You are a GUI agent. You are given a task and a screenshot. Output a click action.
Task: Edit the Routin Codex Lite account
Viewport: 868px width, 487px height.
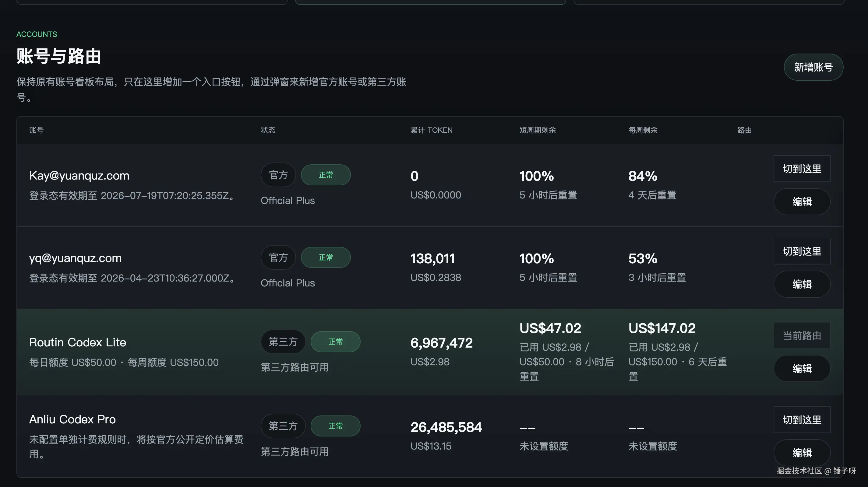(x=802, y=368)
